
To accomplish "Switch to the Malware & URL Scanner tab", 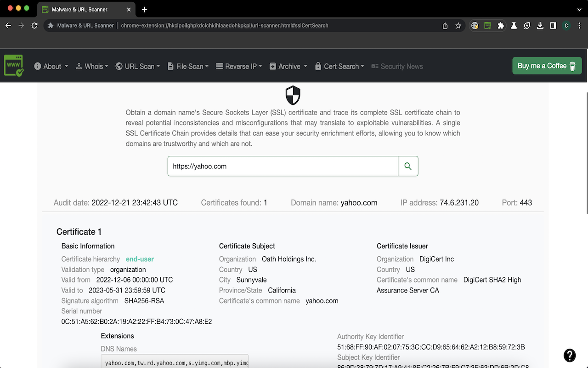I will click(x=80, y=9).
